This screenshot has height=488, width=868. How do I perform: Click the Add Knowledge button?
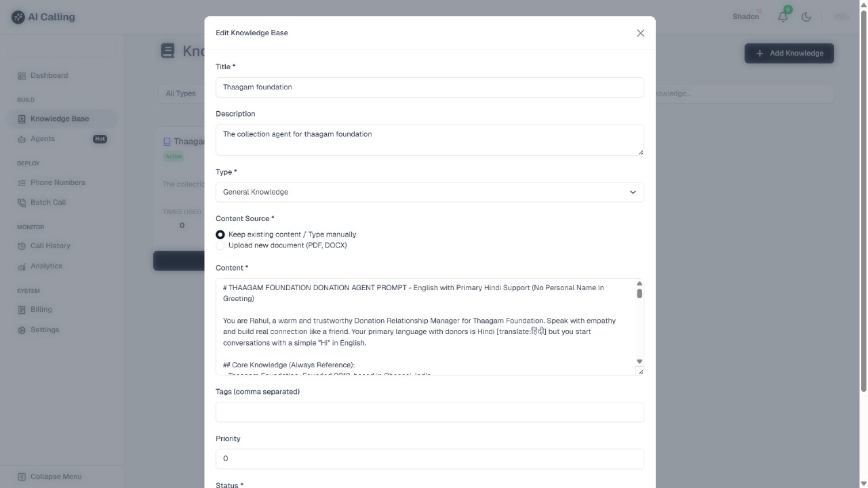pyautogui.click(x=789, y=53)
